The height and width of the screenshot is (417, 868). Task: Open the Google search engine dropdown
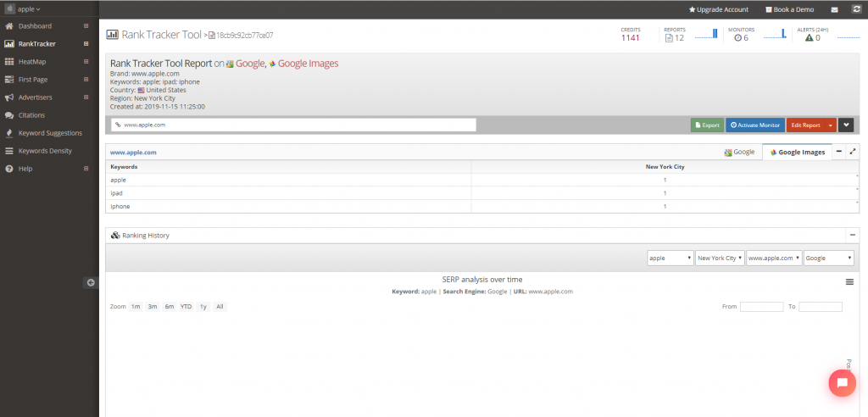829,258
